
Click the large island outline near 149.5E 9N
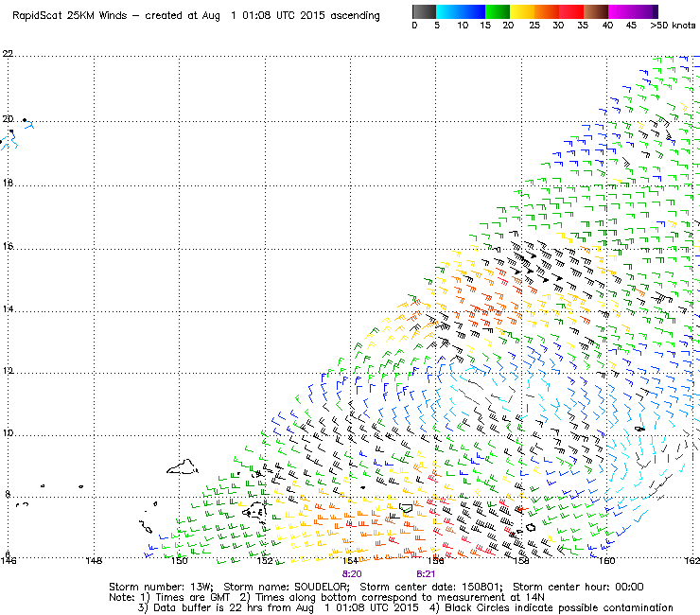[183, 467]
